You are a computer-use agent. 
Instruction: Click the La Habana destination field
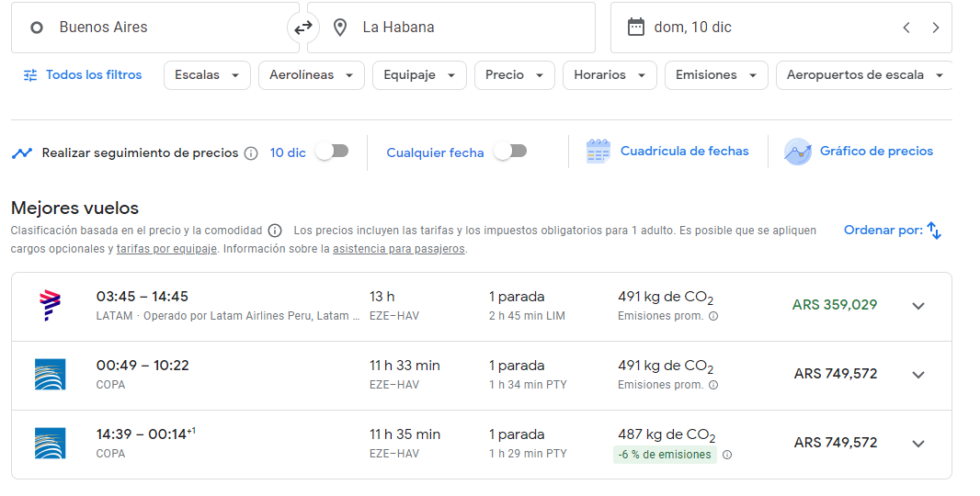tap(450, 28)
